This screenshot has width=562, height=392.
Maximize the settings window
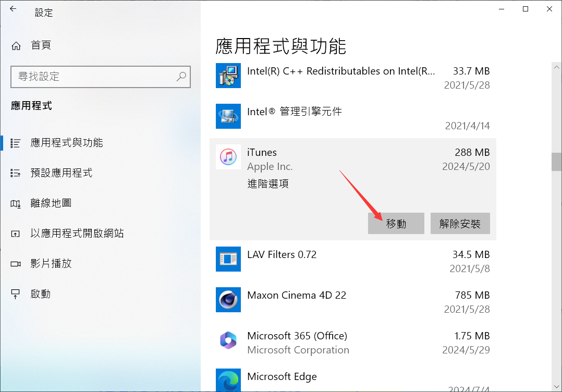click(x=526, y=9)
